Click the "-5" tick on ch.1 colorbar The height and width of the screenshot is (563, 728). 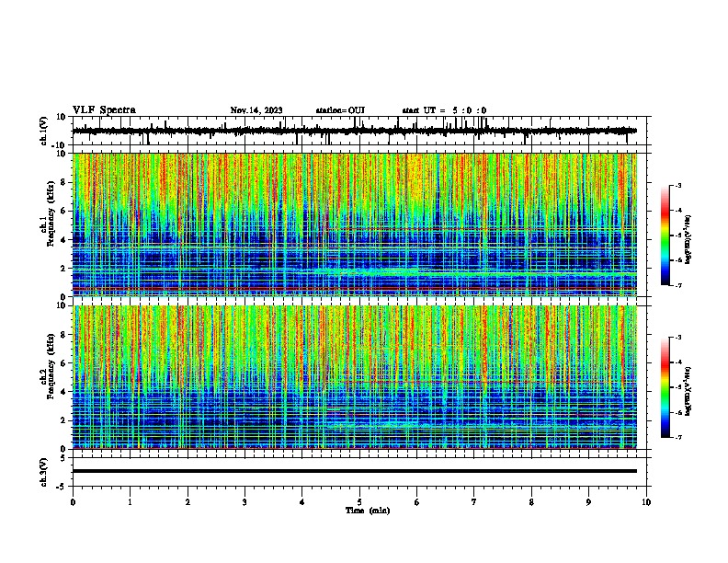pos(678,236)
